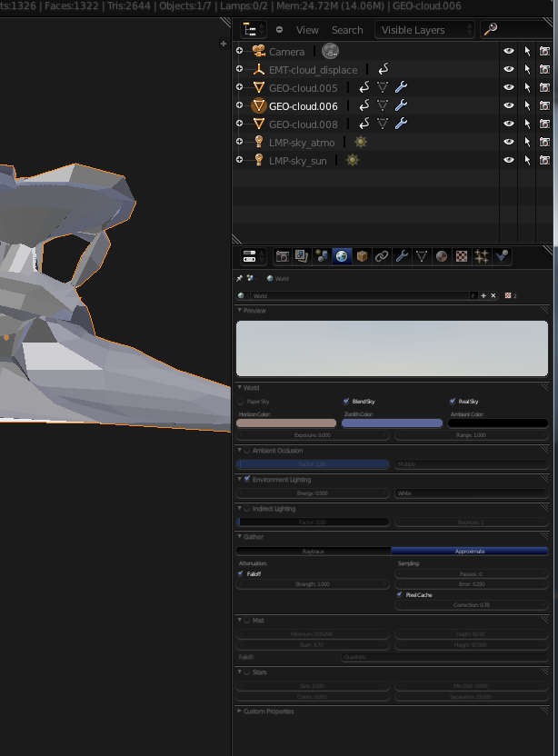Select the GEO-cloud.005 object in outliner
Screen dimensions: 558x756
[303, 88]
